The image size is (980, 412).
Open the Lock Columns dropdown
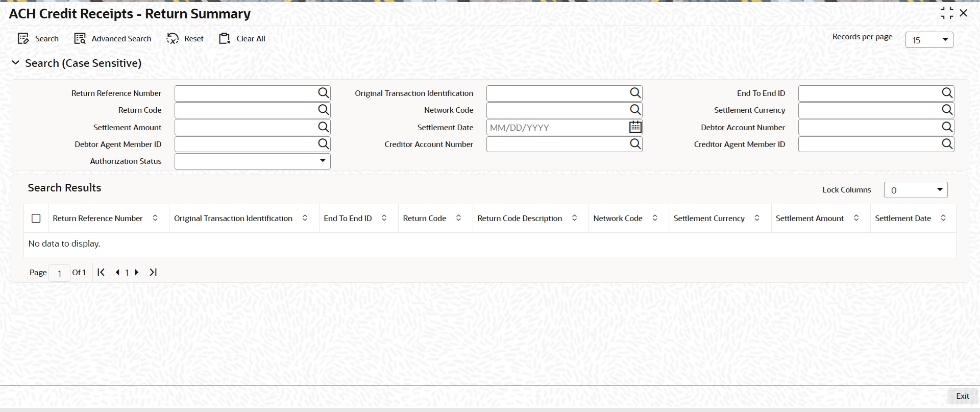pos(916,190)
